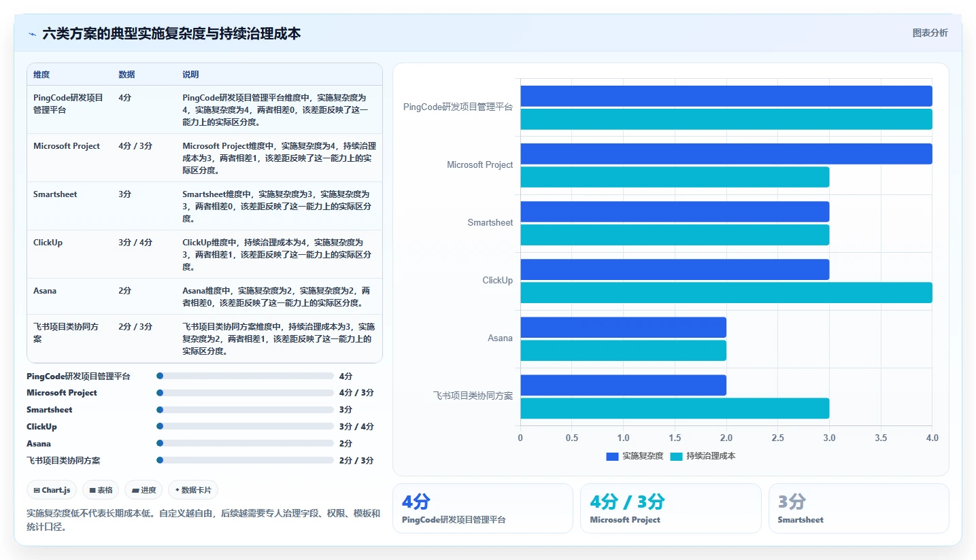Click the PingCode progress bar

245,376
